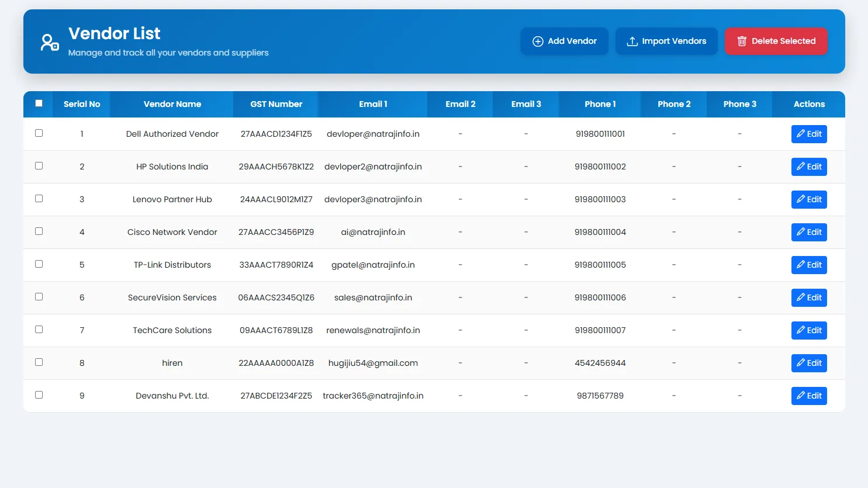
Task: Select the HP Solutions India row checkbox
Action: (39, 166)
